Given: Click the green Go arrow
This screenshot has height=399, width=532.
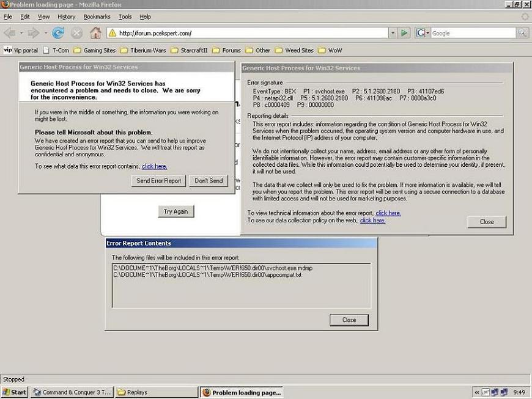Looking at the screenshot, I should (x=404, y=33).
